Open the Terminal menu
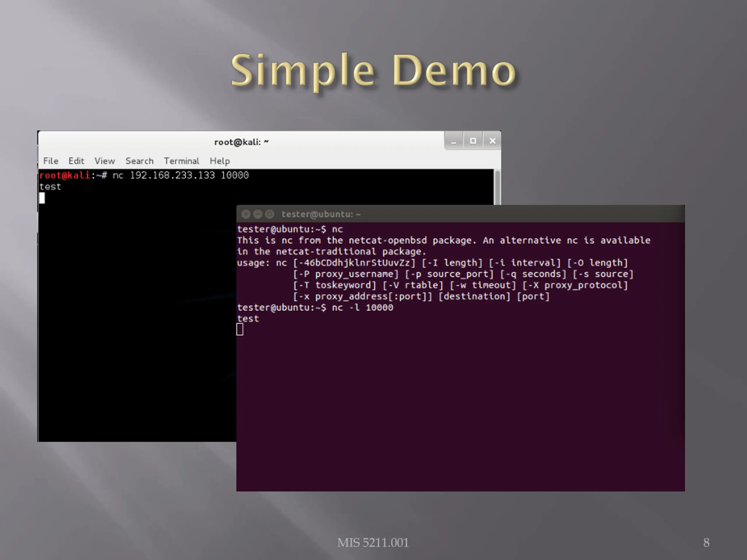The height and width of the screenshot is (560, 747). [182, 161]
